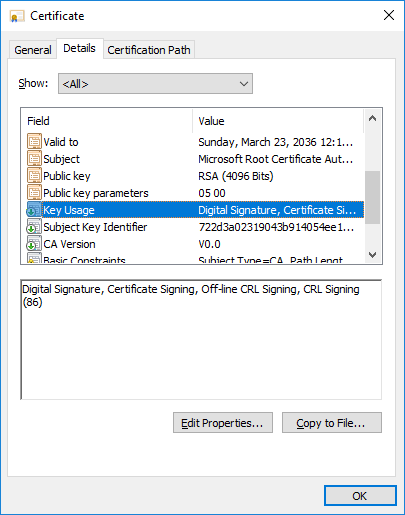405x515 pixels.
Task: Click the Subject Key Identifier icon
Action: [x=34, y=226]
